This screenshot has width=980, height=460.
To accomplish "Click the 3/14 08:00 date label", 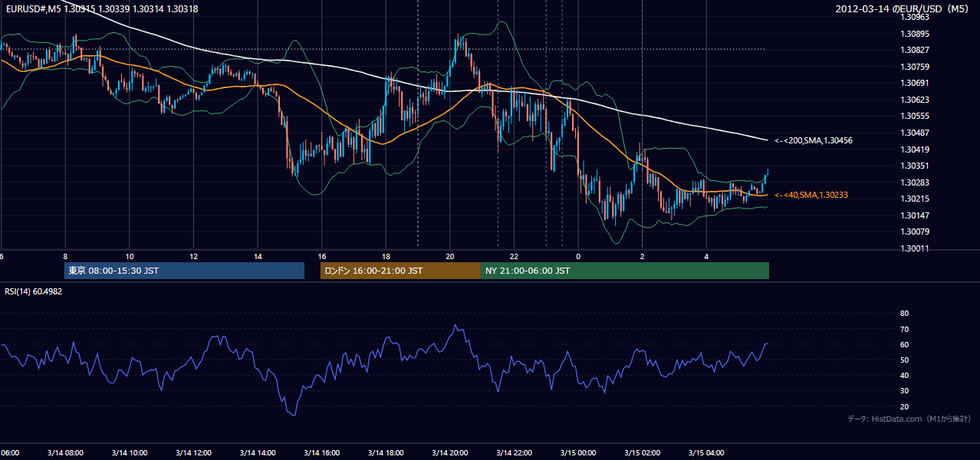I will (x=65, y=452).
